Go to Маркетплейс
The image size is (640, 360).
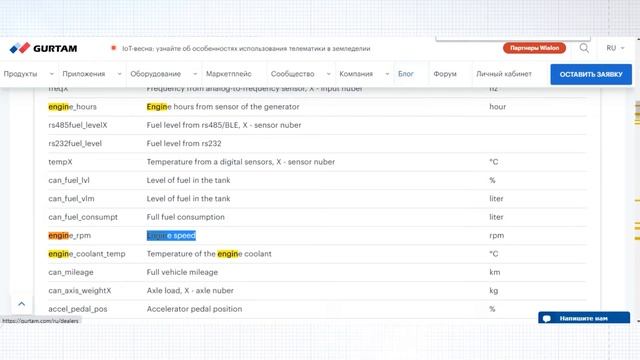click(x=229, y=74)
